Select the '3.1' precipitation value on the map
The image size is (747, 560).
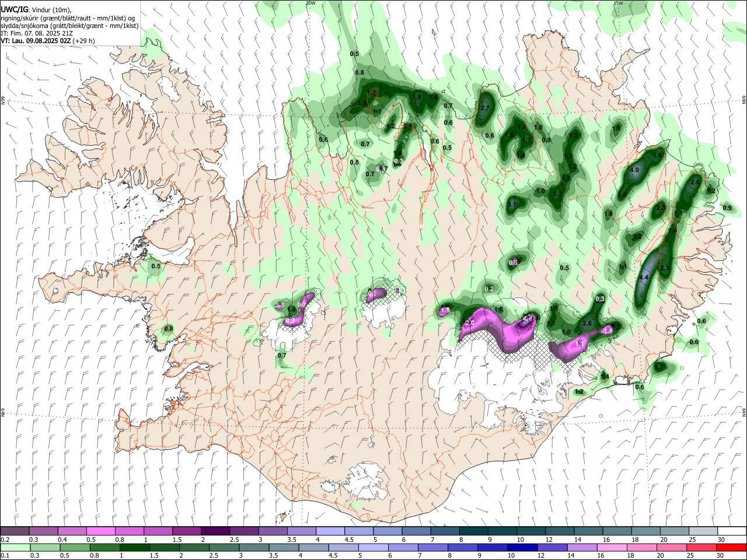point(512,204)
